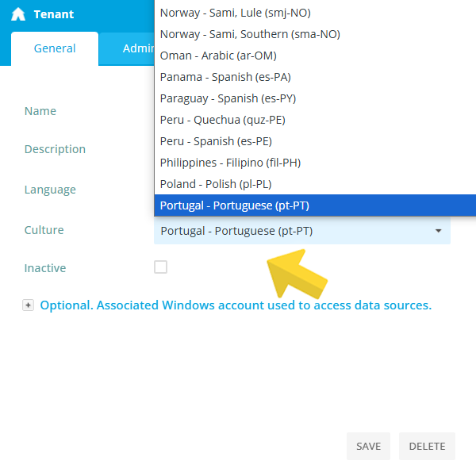Select Portugal - Portuguese (pt-PT) option
The image size is (476, 476).
click(315, 205)
